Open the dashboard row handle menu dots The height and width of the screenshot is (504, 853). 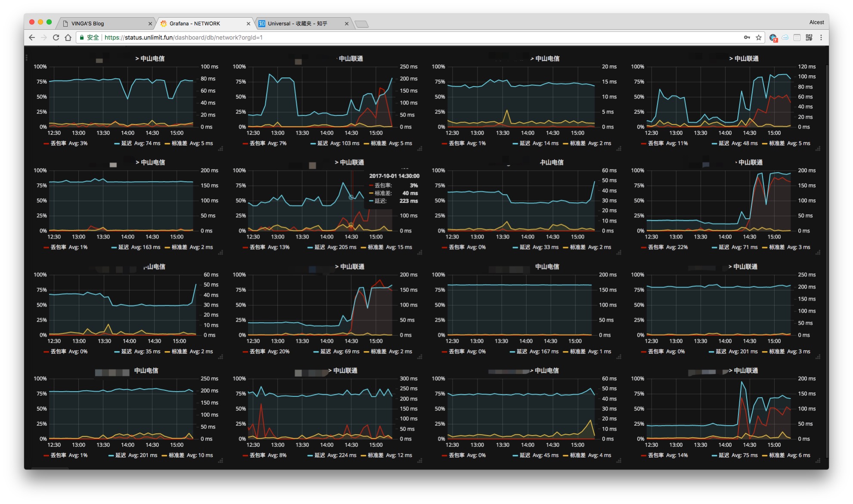click(x=27, y=57)
